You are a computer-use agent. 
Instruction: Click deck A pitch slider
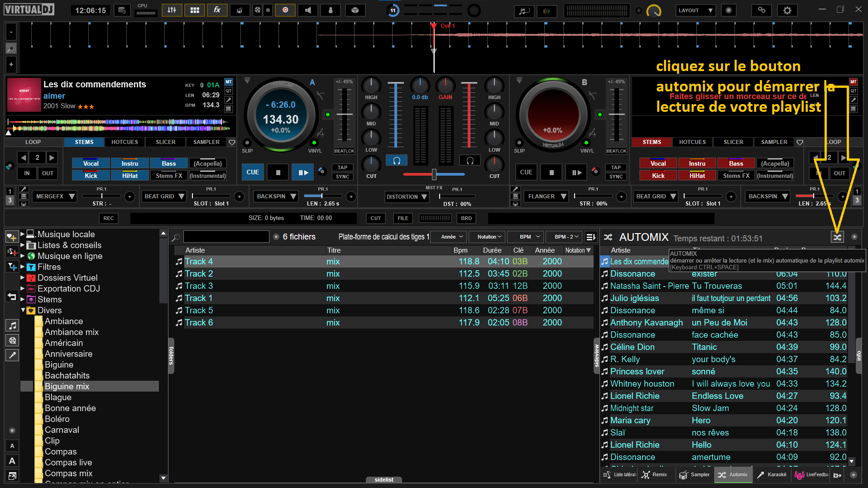click(x=345, y=115)
